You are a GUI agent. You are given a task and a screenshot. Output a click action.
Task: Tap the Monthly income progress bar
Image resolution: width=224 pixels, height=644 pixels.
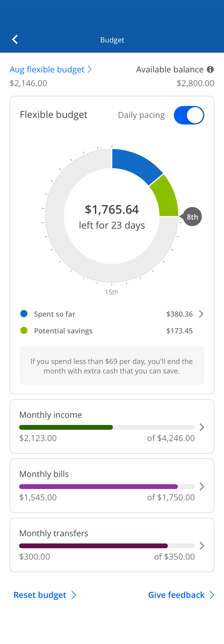107,427
